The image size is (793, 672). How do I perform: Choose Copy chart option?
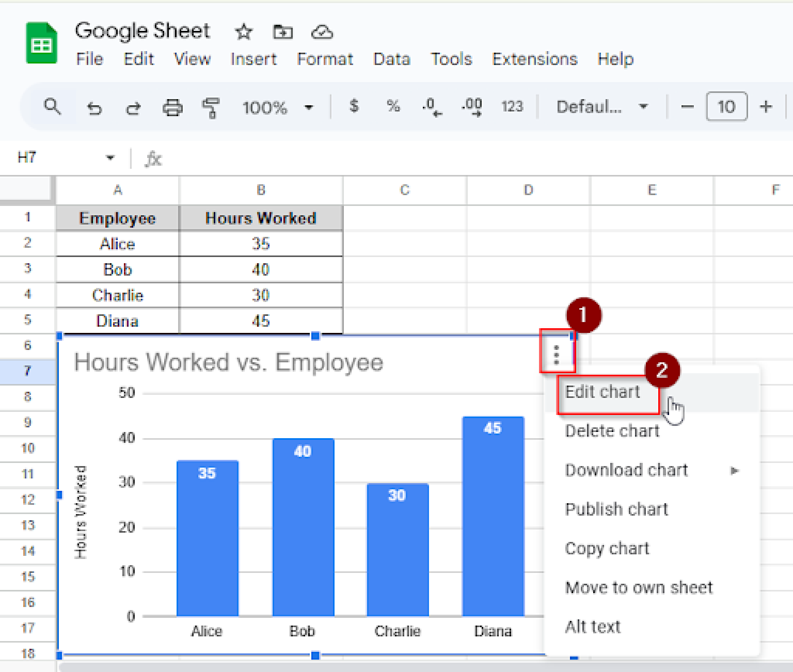[x=652, y=549]
